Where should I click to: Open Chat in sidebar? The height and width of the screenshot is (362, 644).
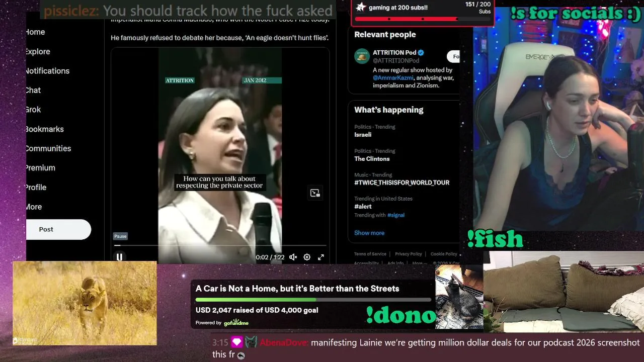pyautogui.click(x=33, y=90)
